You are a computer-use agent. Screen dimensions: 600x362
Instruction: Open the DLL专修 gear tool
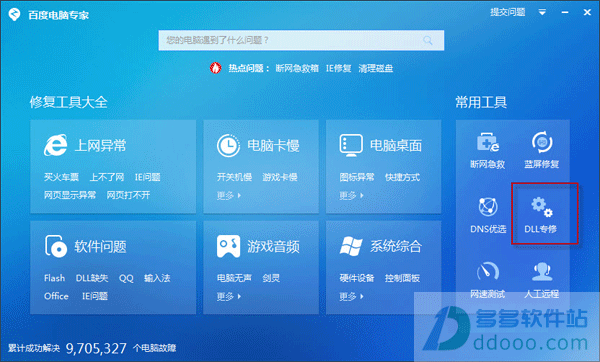541,215
